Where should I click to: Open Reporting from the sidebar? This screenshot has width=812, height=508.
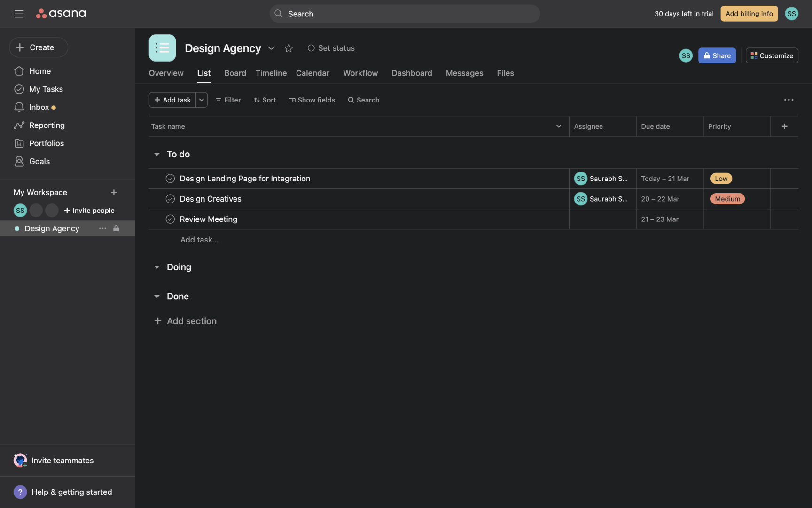point(47,125)
